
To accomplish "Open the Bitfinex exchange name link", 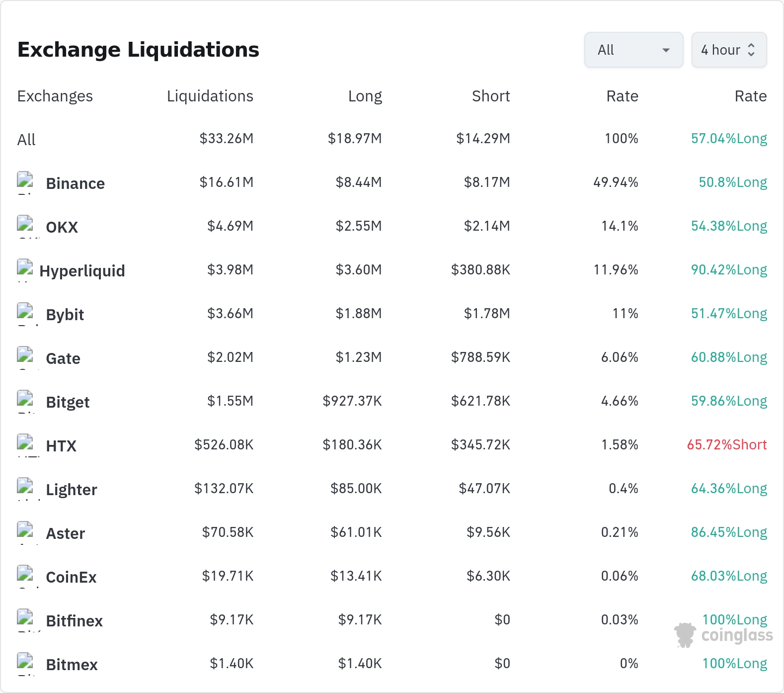I will tap(74, 621).
